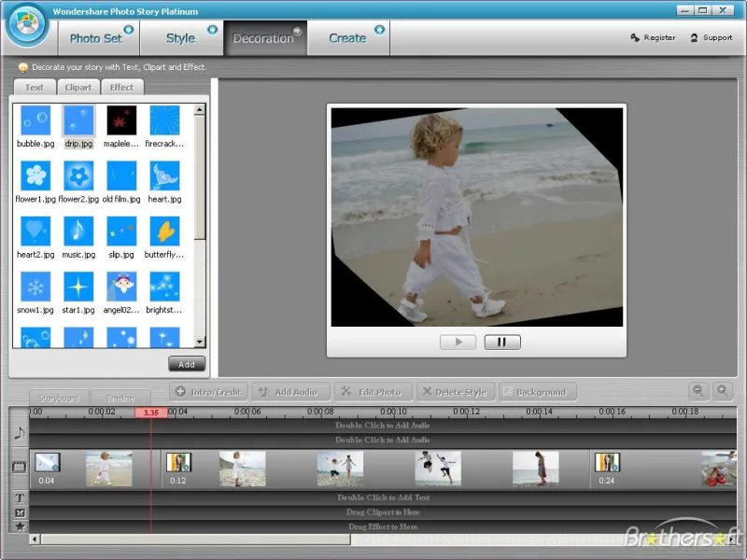Open the Style step tab
Viewport: 747px width, 560px height.
181,38
